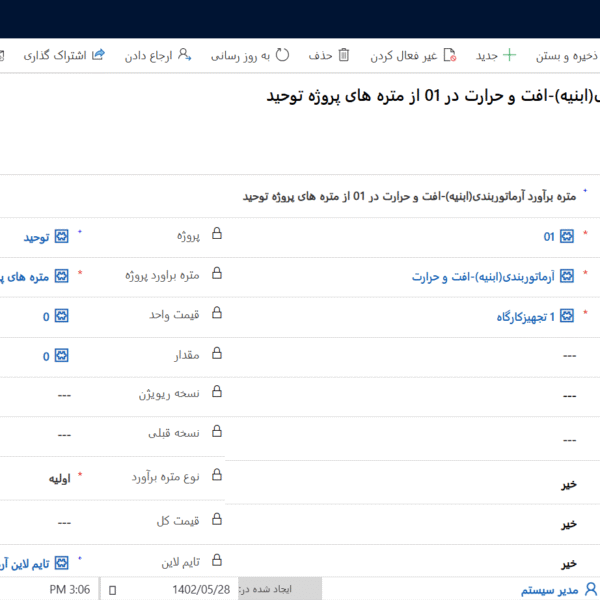Open the مدیر سیستم owner link

tap(549, 590)
